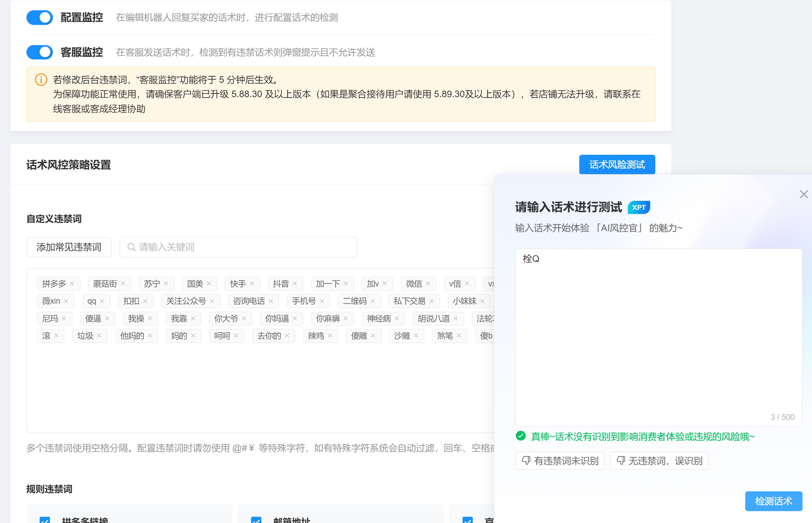This screenshot has width=812, height=523.
Task: Click the 3 / 500 character counter
Action: click(x=782, y=417)
